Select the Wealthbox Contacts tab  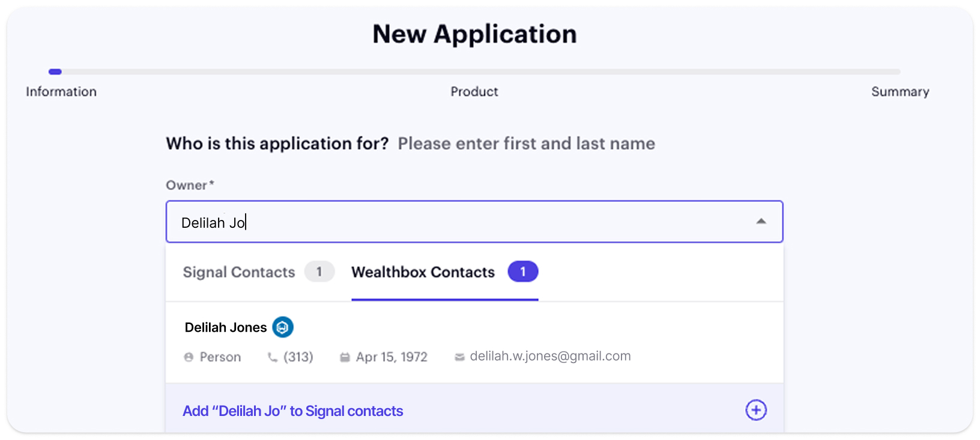[423, 272]
